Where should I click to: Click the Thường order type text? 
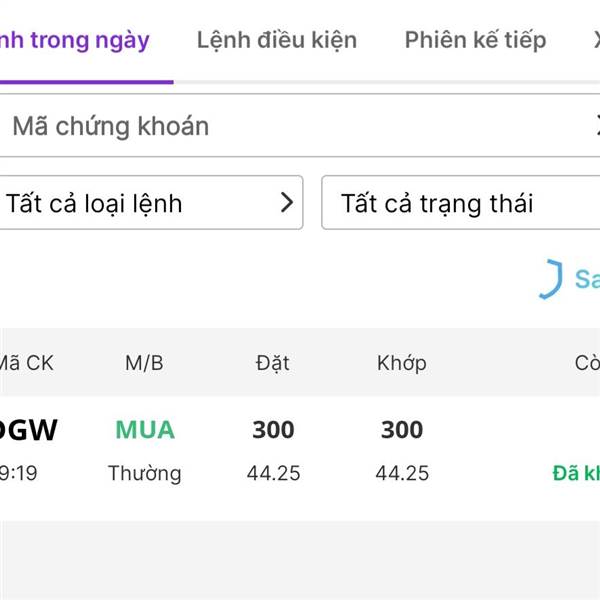click(145, 473)
